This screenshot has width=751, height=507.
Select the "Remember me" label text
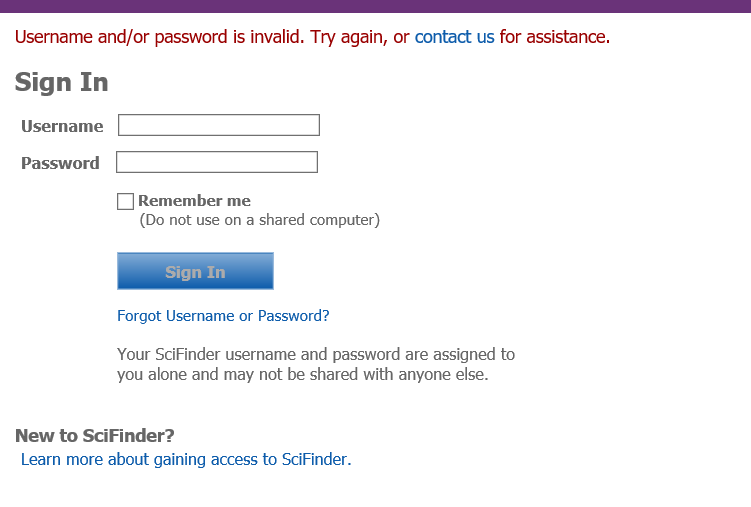[194, 201]
